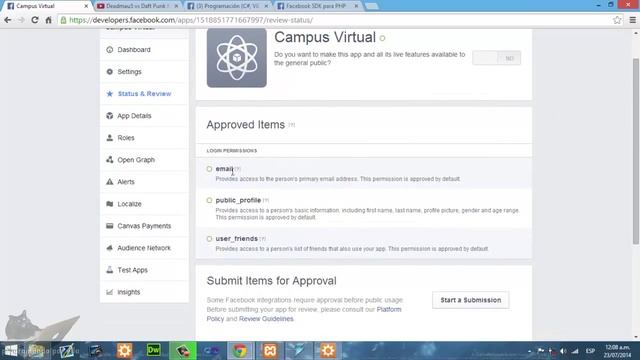This screenshot has height=360, width=640.
Task: Reload the current page
Action: pyautogui.click(x=35, y=20)
